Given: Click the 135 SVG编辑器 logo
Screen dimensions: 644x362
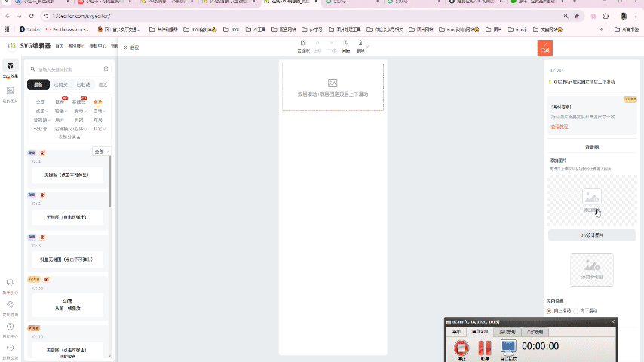Looking at the screenshot, I should (x=29, y=45).
